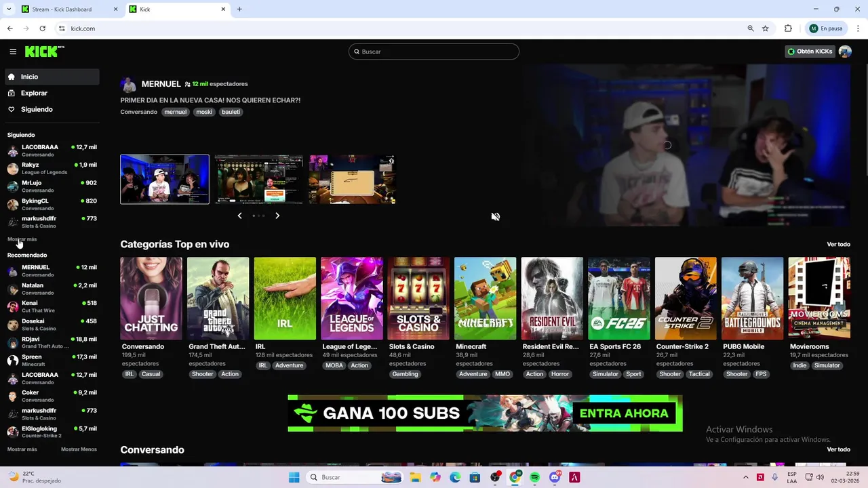The image size is (868, 488).
Task: Click the Obtén KICKs button
Action: [810, 52]
